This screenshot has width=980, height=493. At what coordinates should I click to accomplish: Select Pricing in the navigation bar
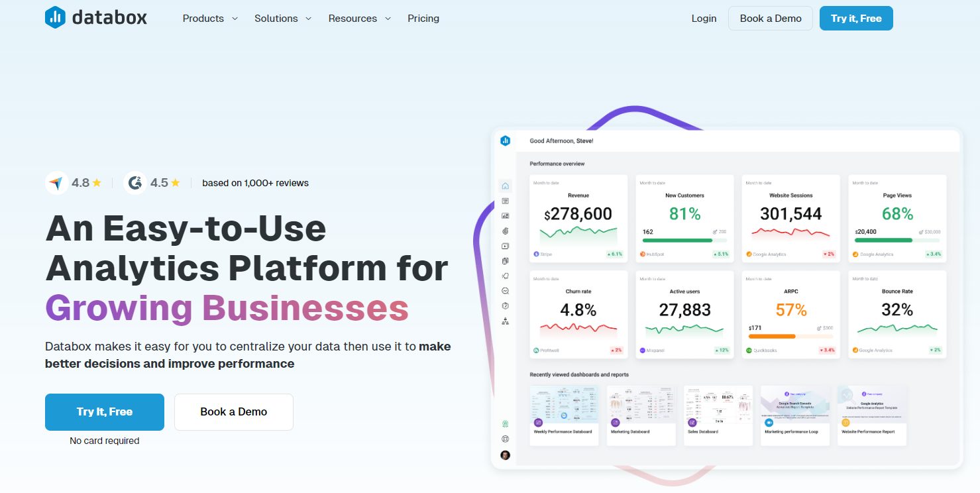pyautogui.click(x=423, y=19)
